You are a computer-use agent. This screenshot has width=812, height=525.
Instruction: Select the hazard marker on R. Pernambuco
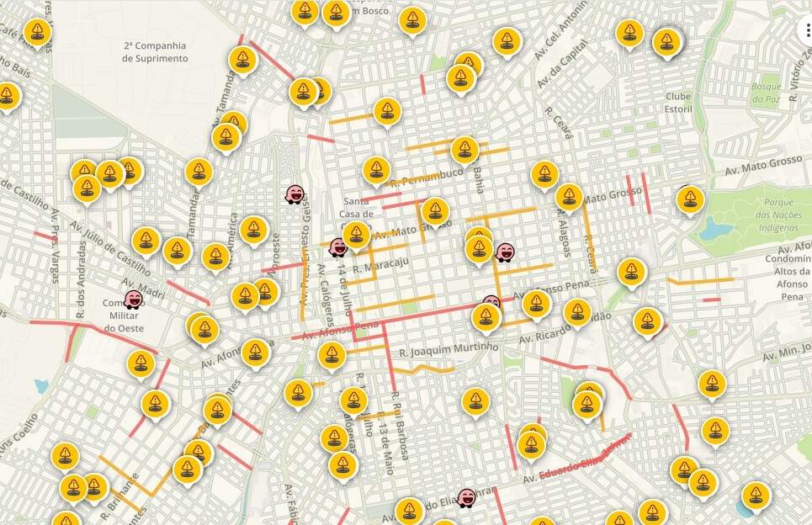(x=376, y=169)
